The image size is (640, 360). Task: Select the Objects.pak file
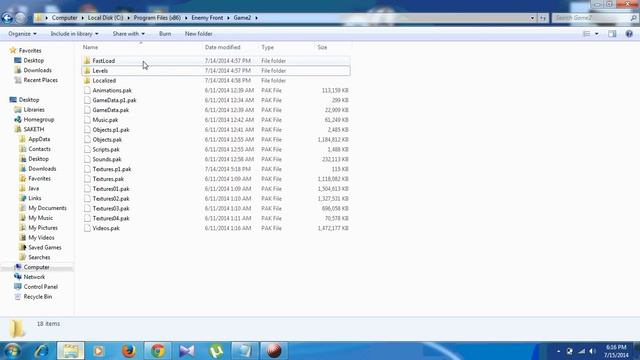pyautogui.click(x=216, y=140)
